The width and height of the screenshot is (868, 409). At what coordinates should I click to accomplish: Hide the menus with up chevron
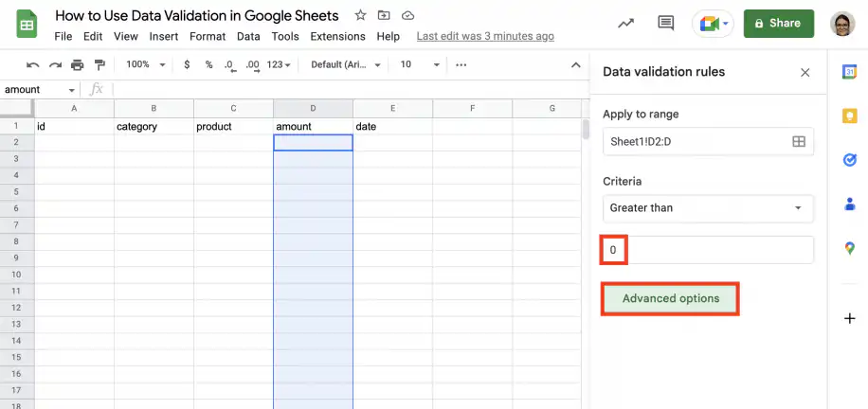point(576,65)
